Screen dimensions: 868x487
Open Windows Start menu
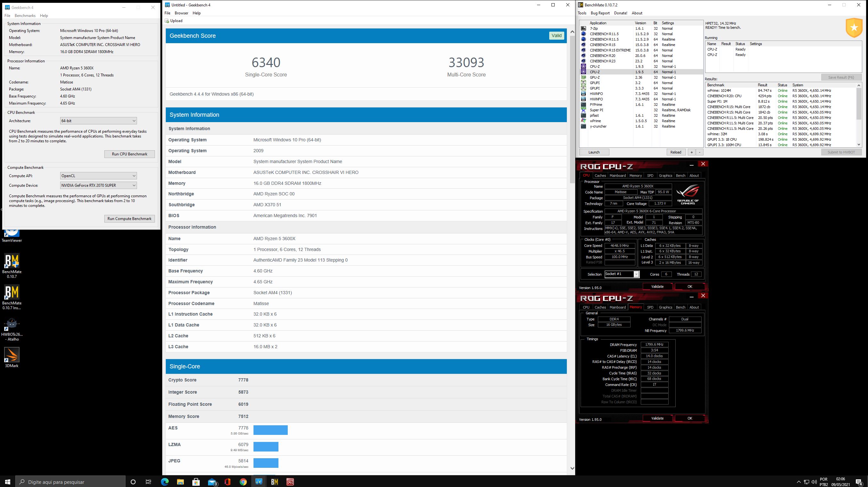[8, 482]
